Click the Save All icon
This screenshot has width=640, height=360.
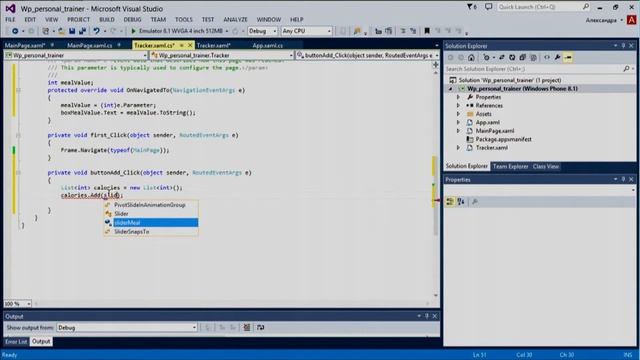click(82, 31)
